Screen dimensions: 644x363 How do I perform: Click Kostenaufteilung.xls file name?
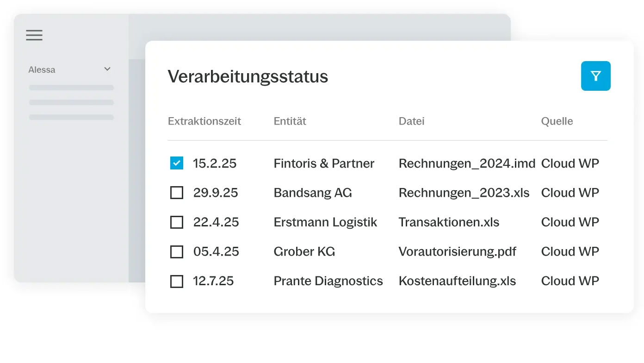point(458,281)
